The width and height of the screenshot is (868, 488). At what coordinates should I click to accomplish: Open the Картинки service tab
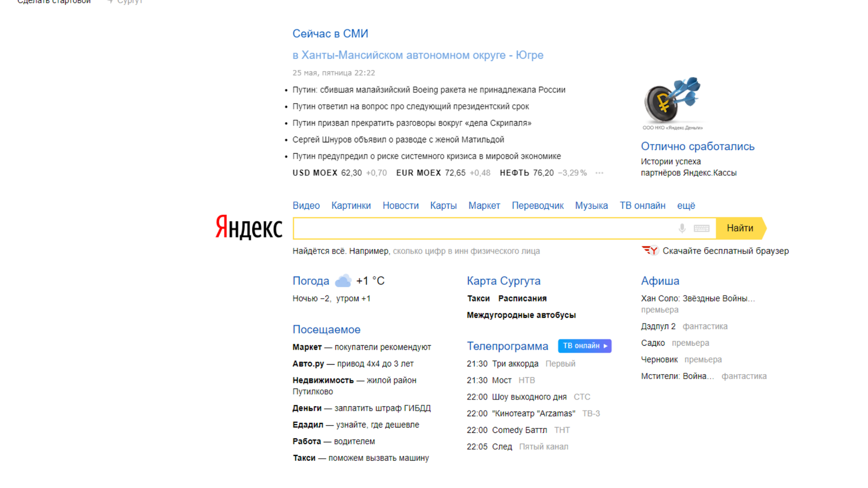[x=351, y=206]
